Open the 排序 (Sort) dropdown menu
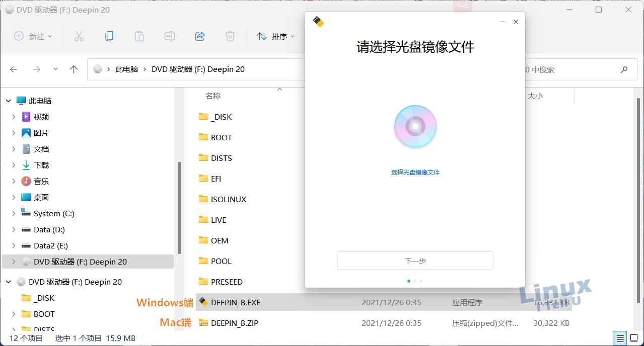 coord(276,36)
